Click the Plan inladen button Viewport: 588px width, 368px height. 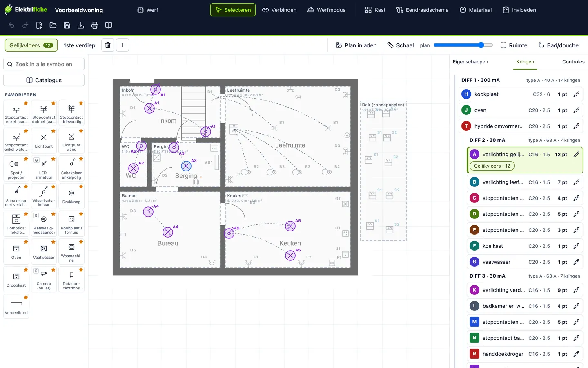[x=356, y=45]
